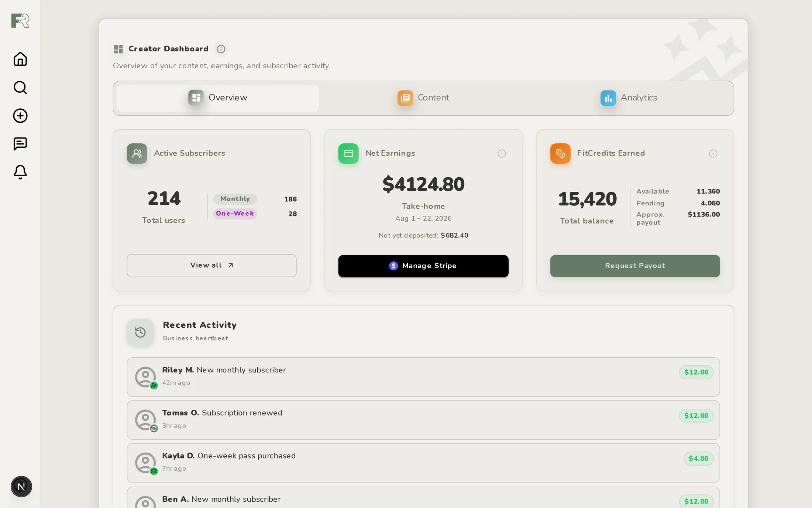Click the arrow icon beside View all

(x=231, y=265)
